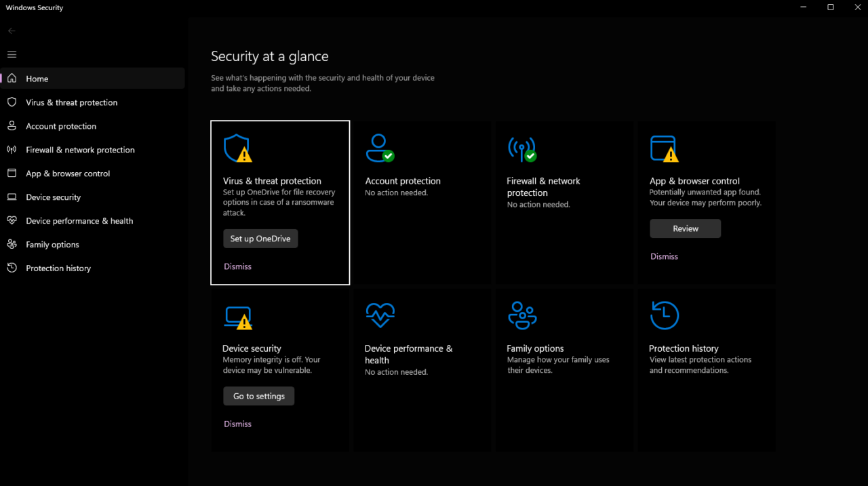This screenshot has width=868, height=486.
Task: Click the Virus & threat protection sidebar icon
Action: pos(12,102)
